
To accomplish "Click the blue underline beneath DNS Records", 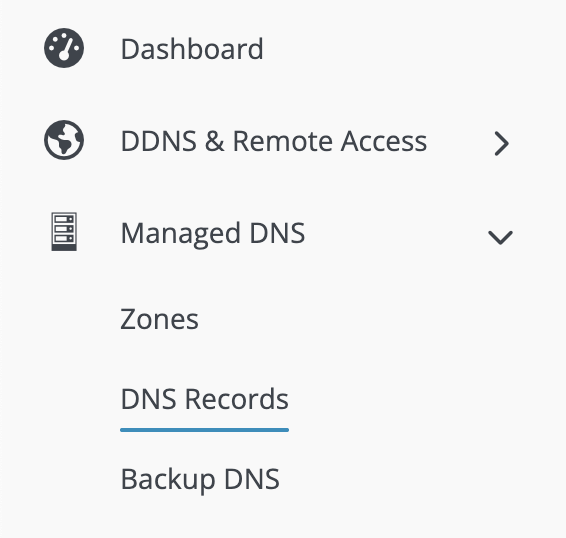I will click(205, 430).
